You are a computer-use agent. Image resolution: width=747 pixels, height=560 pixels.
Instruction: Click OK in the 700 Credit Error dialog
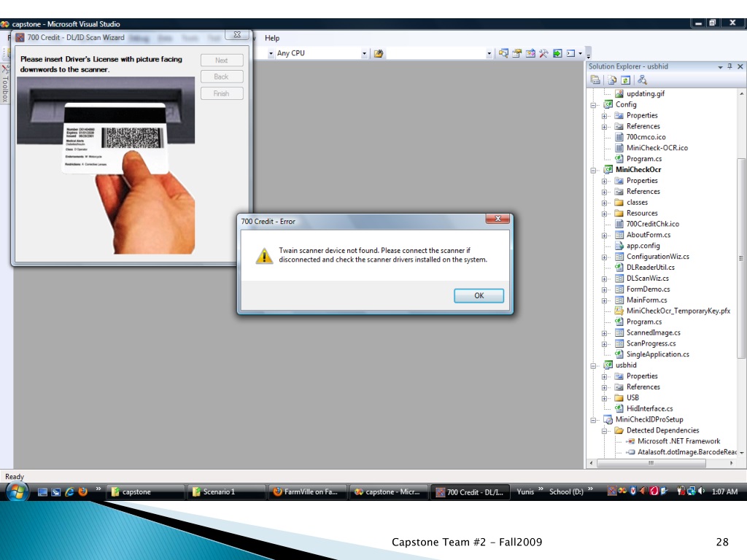(479, 296)
